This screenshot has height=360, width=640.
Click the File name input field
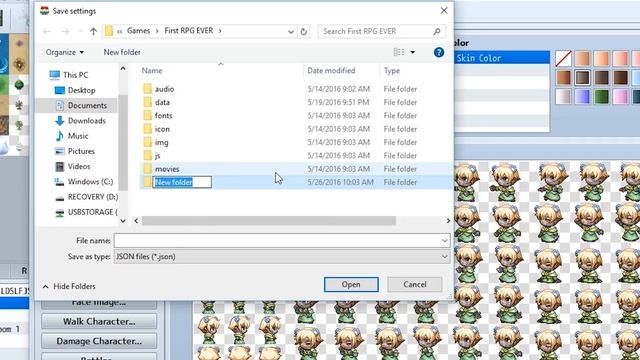click(278, 241)
